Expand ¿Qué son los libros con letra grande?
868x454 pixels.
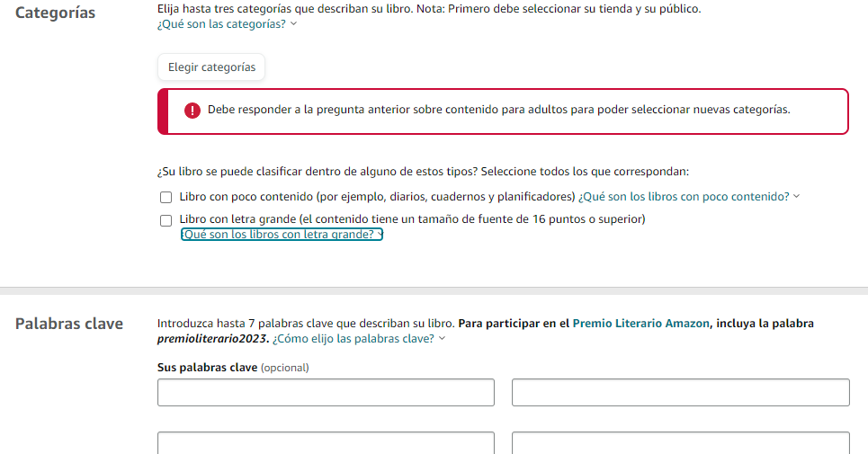282,235
